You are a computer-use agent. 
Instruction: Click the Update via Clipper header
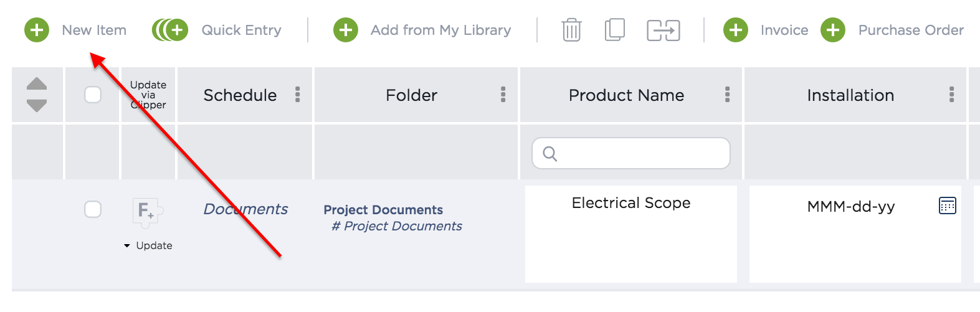tap(148, 95)
